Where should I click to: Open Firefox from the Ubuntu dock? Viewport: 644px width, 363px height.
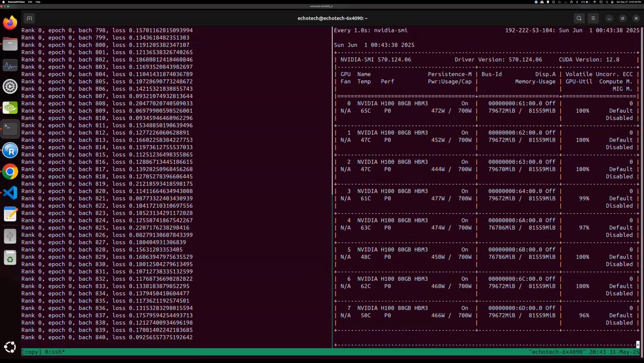point(10,23)
